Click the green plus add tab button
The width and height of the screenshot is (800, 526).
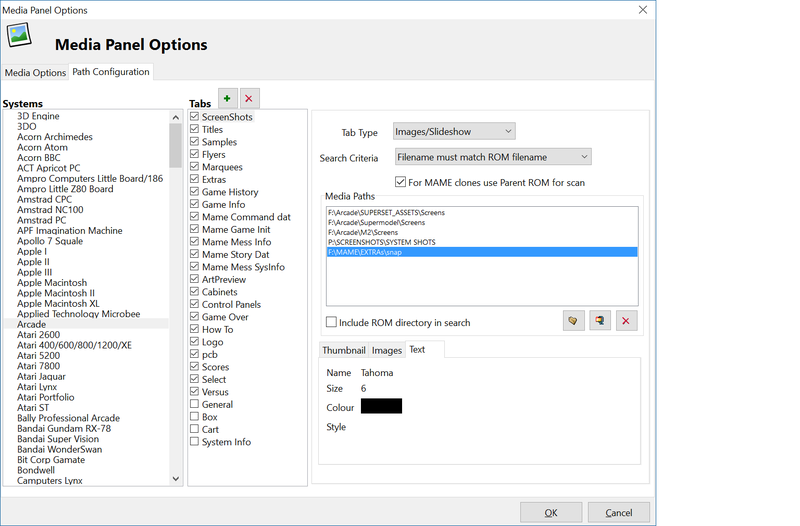point(227,98)
